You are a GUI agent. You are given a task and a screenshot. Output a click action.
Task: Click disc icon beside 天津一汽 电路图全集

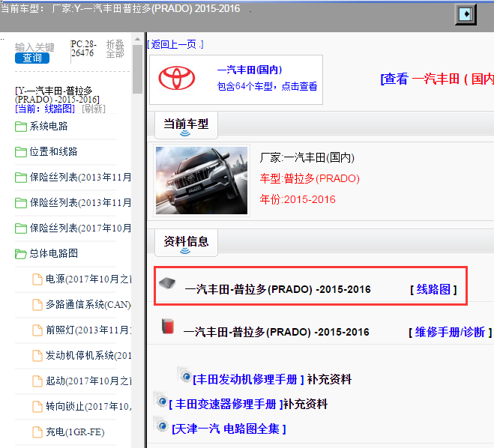160,425
